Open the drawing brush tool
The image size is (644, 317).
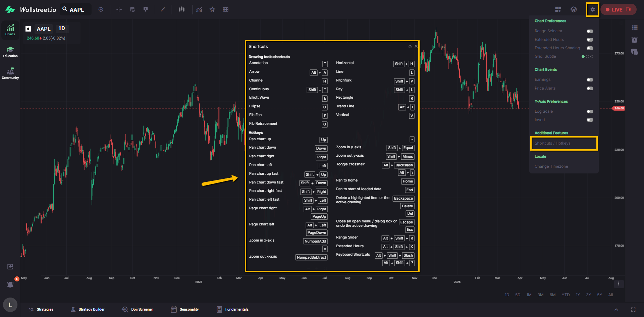[163, 9]
